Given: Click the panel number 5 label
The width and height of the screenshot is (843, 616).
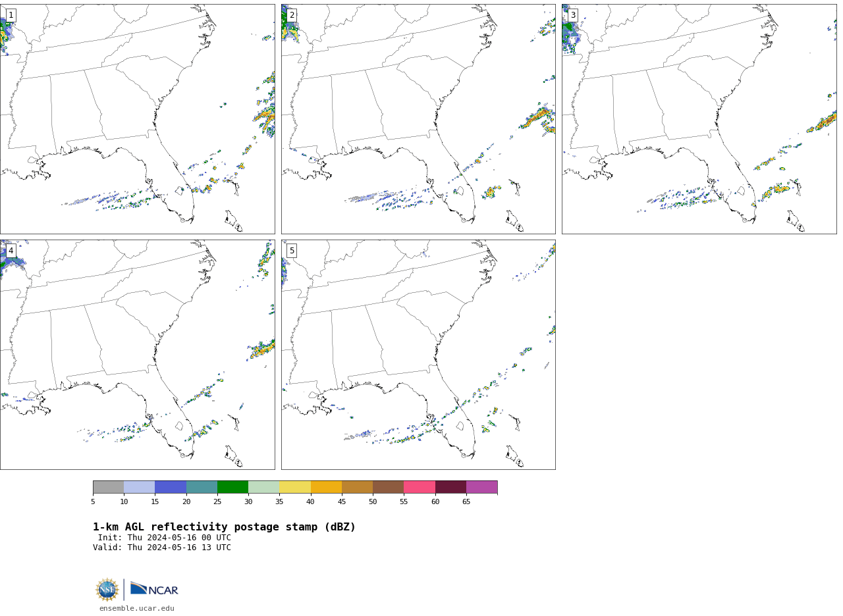Looking at the screenshot, I should click(292, 251).
